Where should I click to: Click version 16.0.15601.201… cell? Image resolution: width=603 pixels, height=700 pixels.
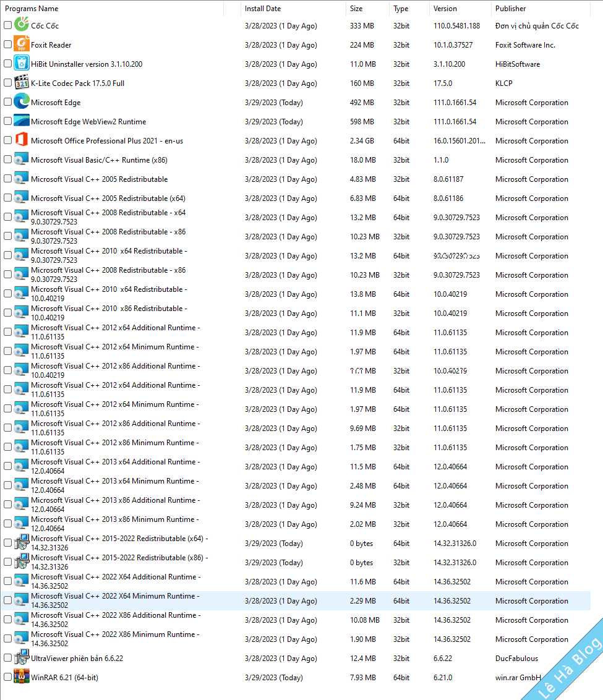(x=460, y=140)
